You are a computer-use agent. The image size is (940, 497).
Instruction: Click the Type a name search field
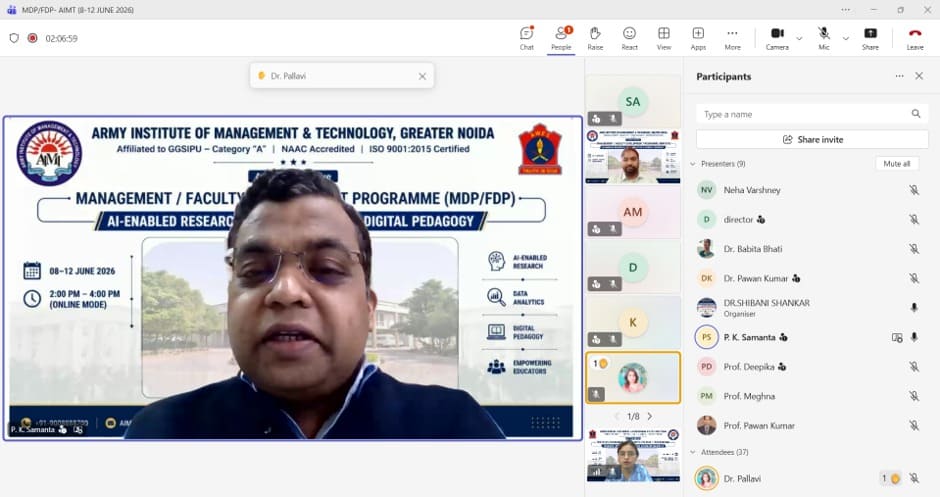click(x=812, y=114)
